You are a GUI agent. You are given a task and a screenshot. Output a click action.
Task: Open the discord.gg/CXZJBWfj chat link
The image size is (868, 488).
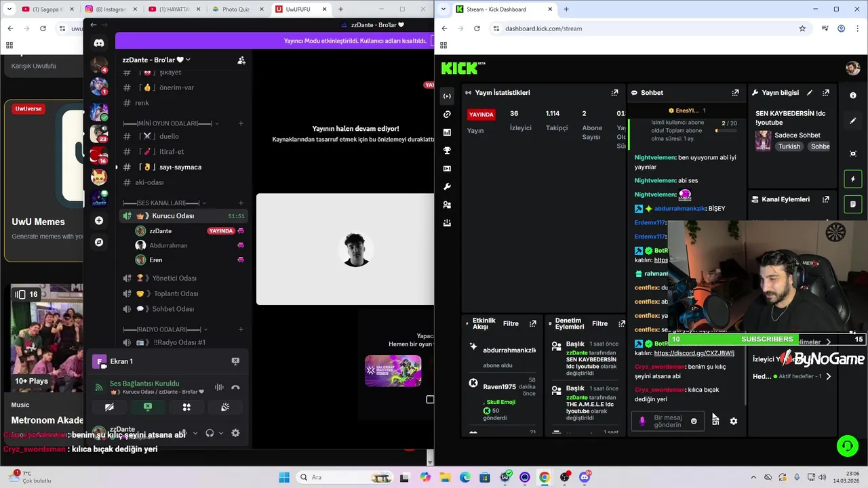(x=694, y=353)
